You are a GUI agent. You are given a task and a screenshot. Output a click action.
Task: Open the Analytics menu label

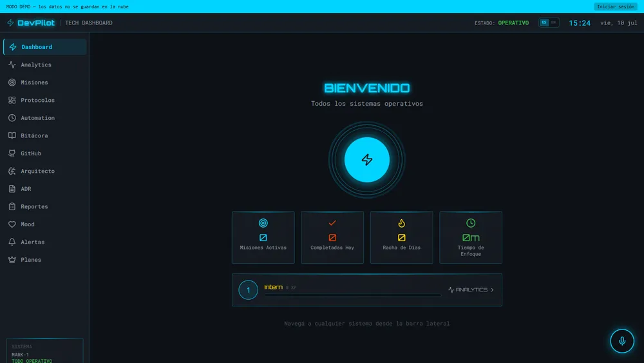click(36, 64)
